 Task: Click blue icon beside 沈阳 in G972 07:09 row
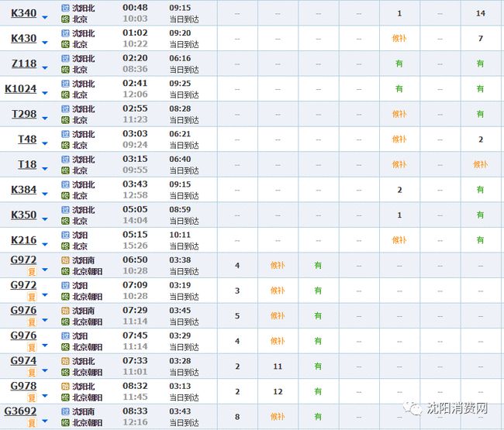pos(66,285)
